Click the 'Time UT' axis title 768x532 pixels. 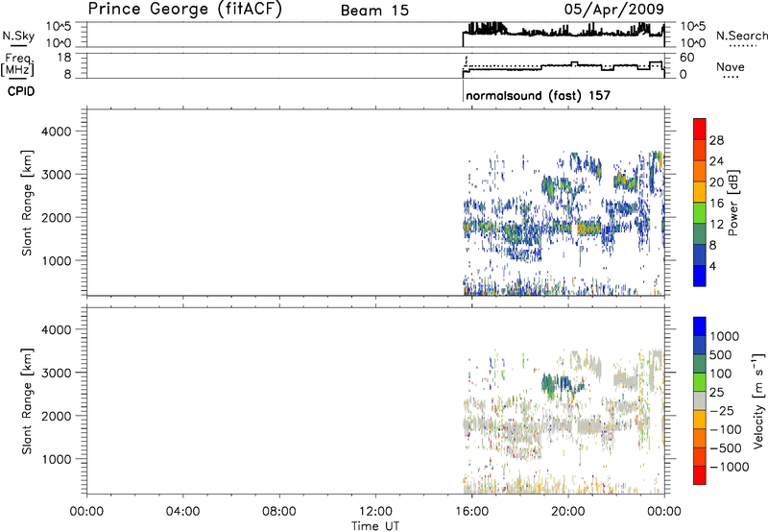pos(375,526)
